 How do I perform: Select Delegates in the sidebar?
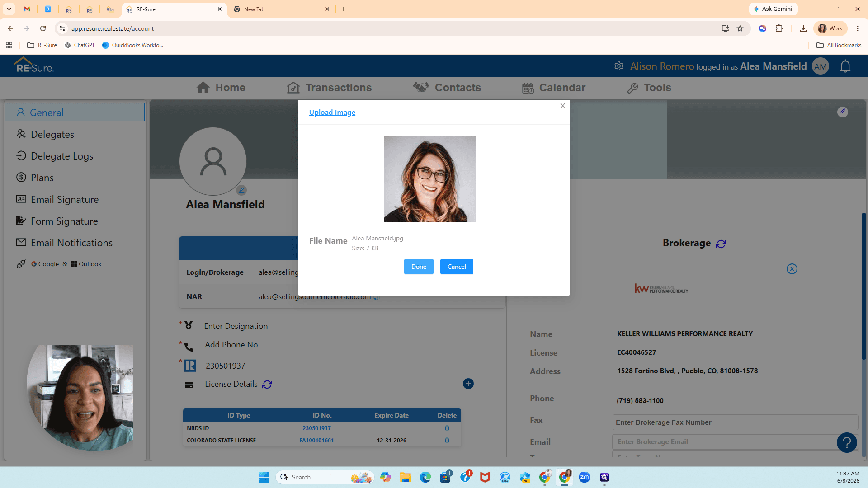pos(75,134)
